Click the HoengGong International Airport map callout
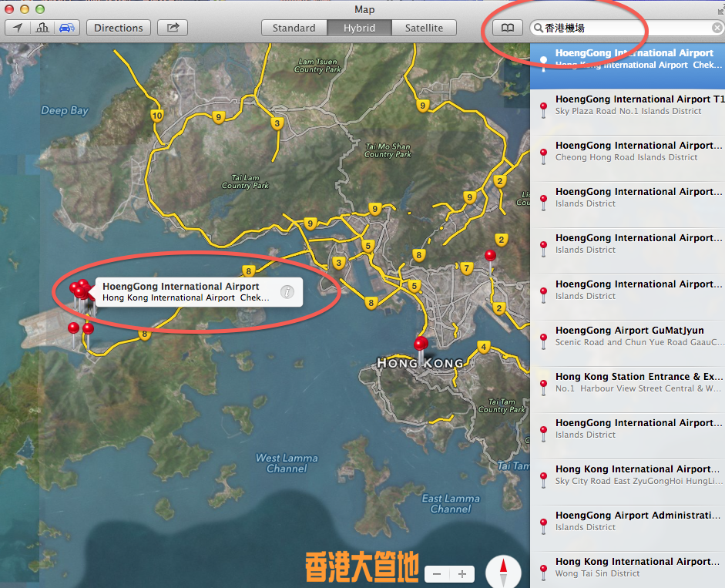Viewport: 725px width, 588px height. pos(199,292)
